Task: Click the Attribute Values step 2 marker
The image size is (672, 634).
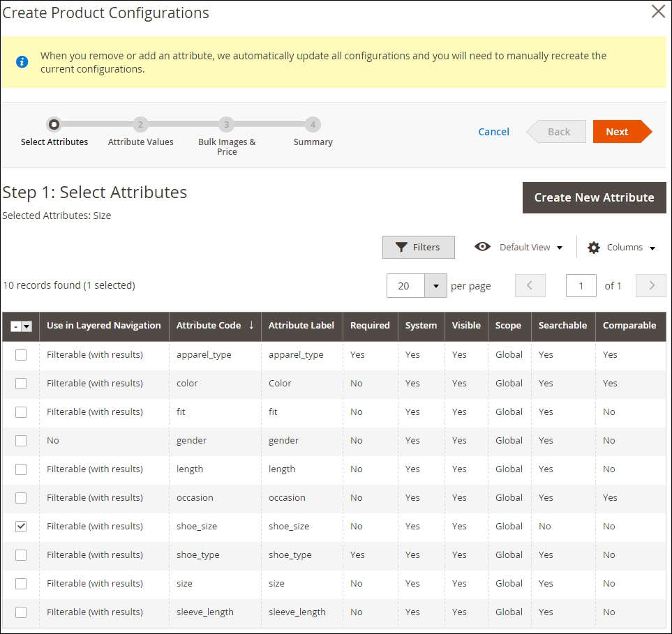Action: pyautogui.click(x=140, y=125)
